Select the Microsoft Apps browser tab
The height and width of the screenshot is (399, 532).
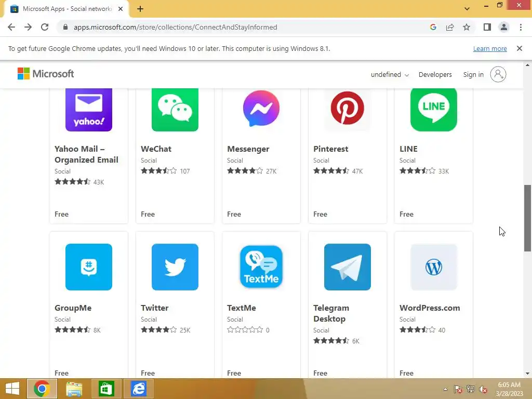coord(66,9)
